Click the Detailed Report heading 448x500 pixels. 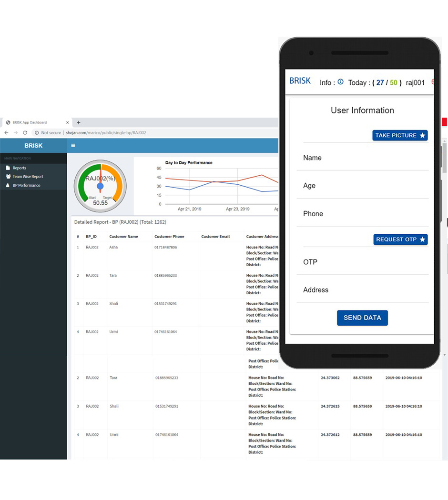(120, 222)
